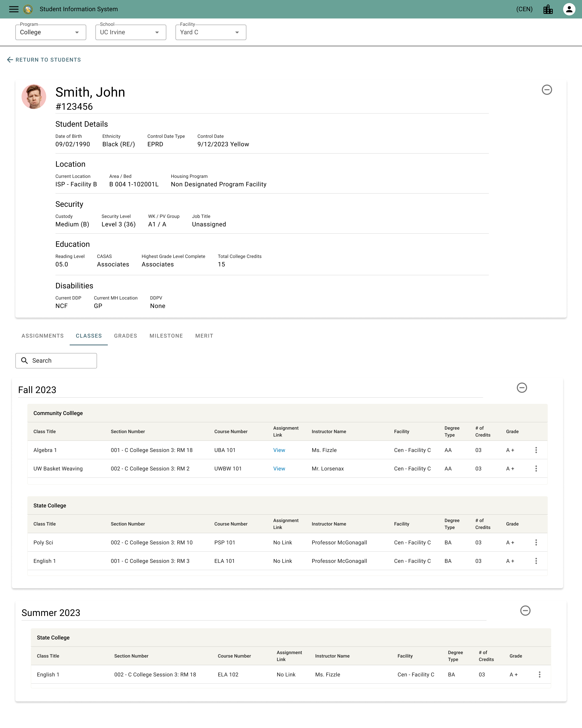
Task: Collapse the Summer 2023 section
Action: pos(525,611)
